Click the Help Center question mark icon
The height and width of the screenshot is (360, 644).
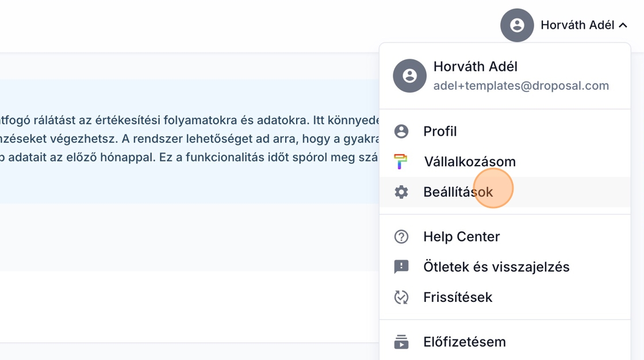(401, 237)
